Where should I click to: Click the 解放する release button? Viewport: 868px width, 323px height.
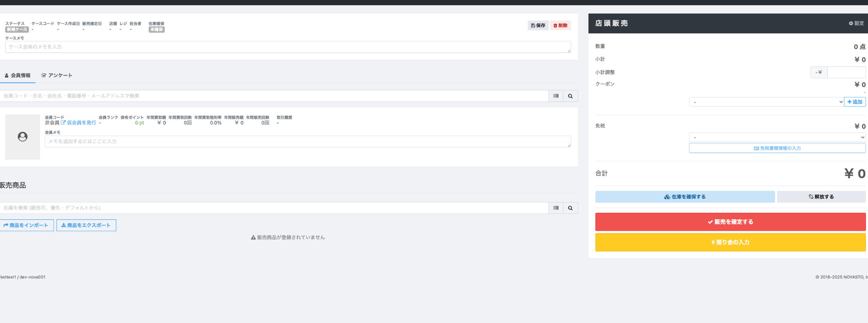821,196
